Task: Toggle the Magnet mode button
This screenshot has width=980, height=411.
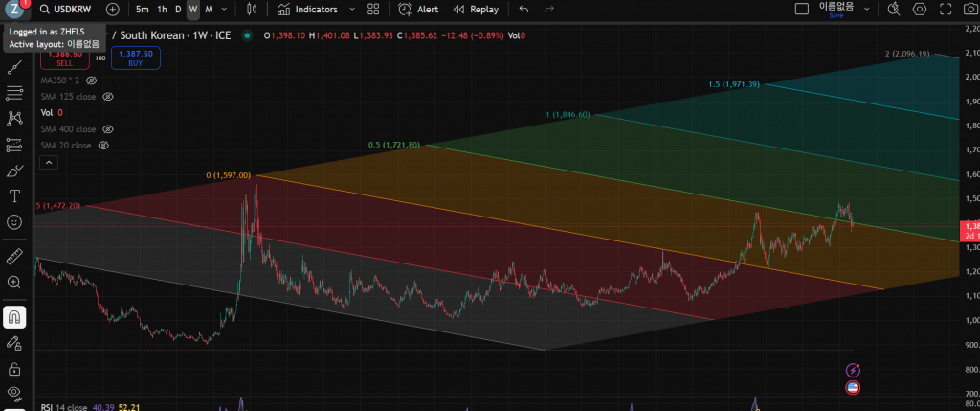Action: 14,317
